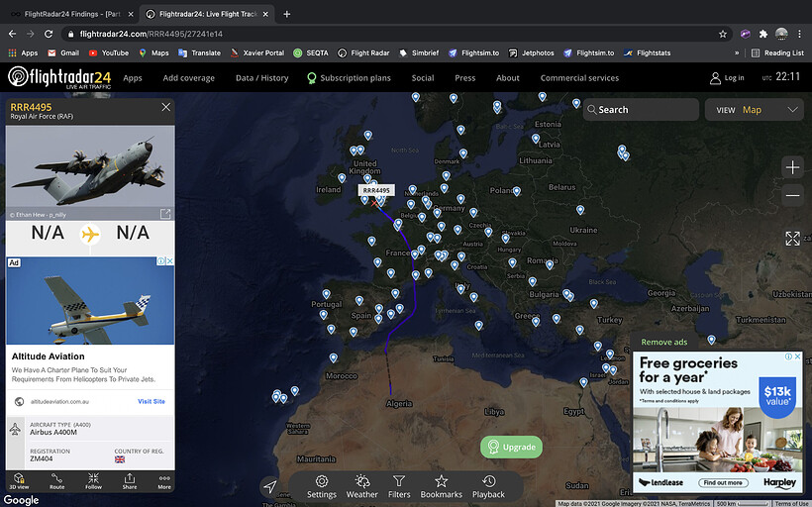
Task: Open YouTube bookmark
Action: 108,52
